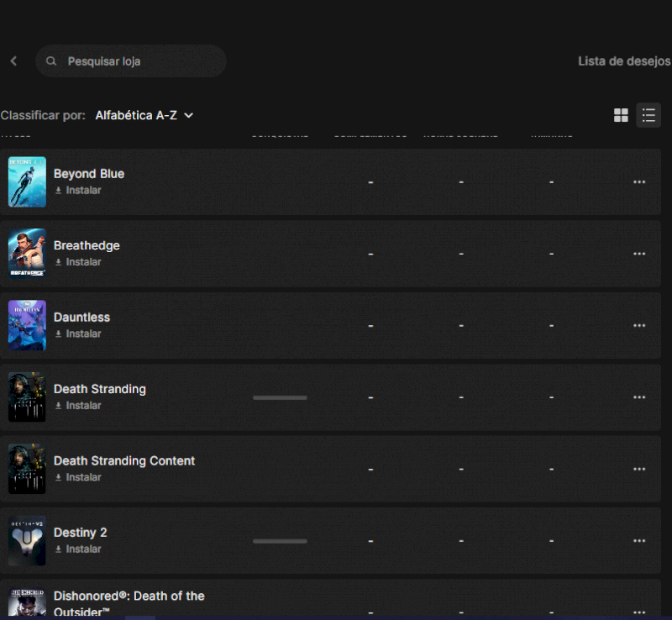Click the Destiny 2 achievements progress bar
This screenshot has width=672, height=620.
pyautogui.click(x=280, y=541)
